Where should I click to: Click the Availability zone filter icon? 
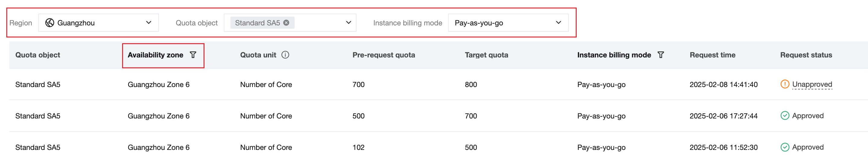(x=193, y=55)
